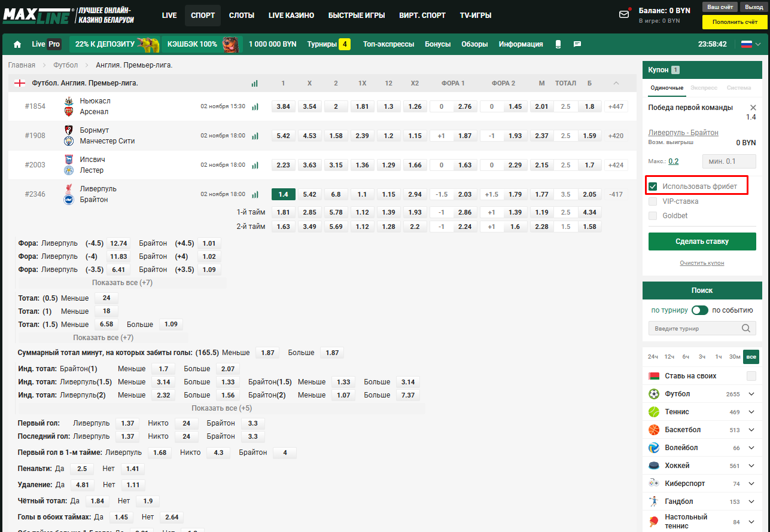
Task: Expand the Хоккей sports category
Action: pos(751,466)
